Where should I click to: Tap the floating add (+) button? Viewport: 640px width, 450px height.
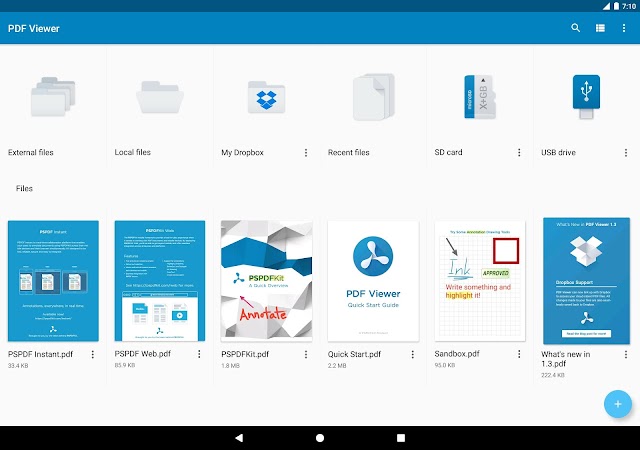(x=618, y=404)
